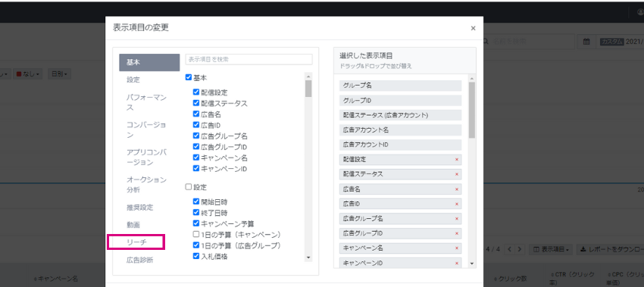This screenshot has height=287, width=644.
Task: Uncheck 広告グループ名 checkbox
Action: coord(196,135)
